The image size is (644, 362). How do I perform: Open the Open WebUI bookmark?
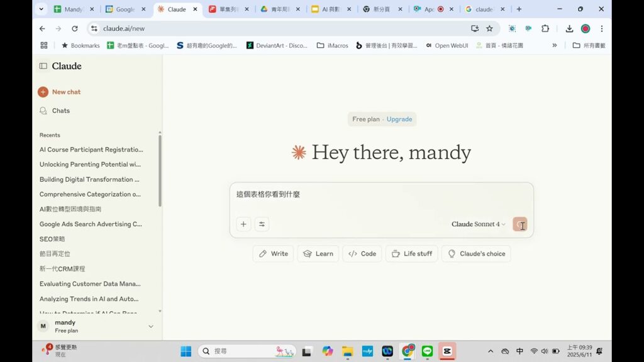pyautogui.click(x=447, y=45)
